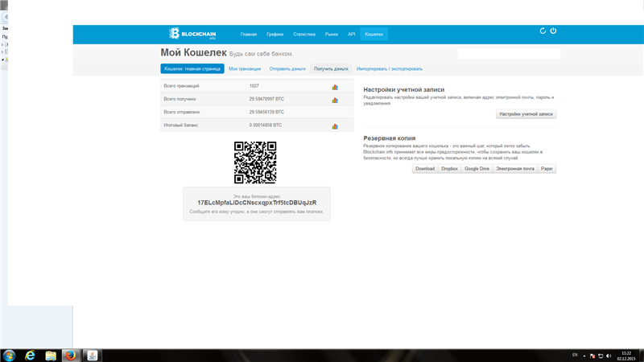Click the value 29.59470997 BTC

tap(266, 99)
